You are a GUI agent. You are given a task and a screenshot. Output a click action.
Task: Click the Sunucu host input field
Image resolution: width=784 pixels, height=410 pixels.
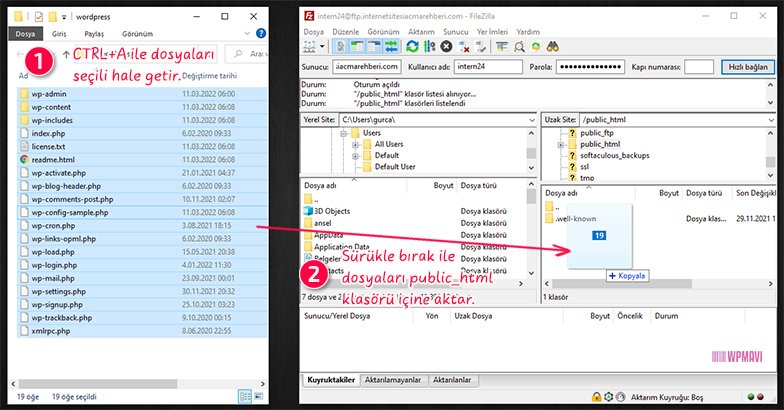366,66
